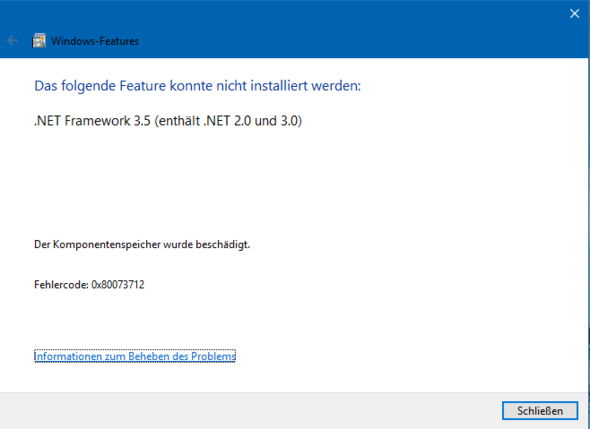Click the Der Komponentenspeicher wurde beschädigt message
The height and width of the screenshot is (429, 590).
142,245
